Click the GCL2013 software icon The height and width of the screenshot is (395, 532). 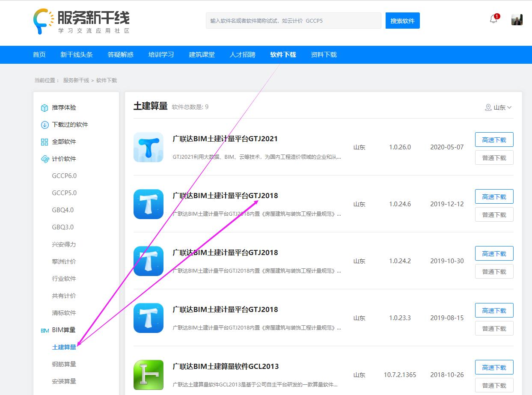(x=149, y=375)
